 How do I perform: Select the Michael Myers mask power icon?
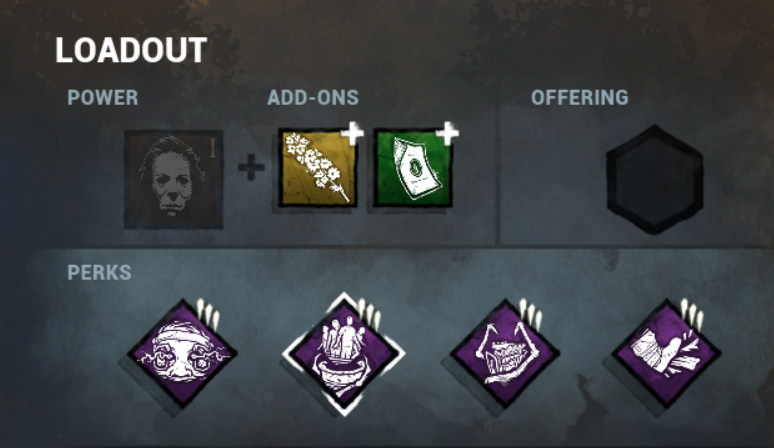point(173,179)
